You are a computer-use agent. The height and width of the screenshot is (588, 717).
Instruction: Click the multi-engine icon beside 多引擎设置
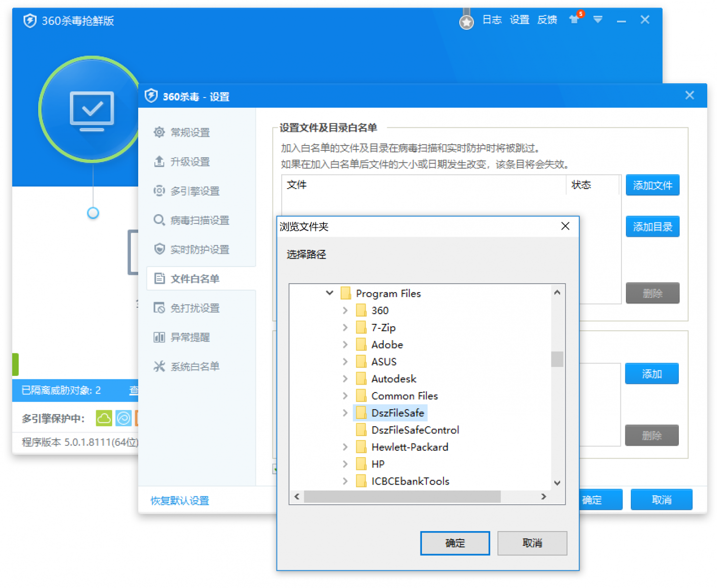159,191
